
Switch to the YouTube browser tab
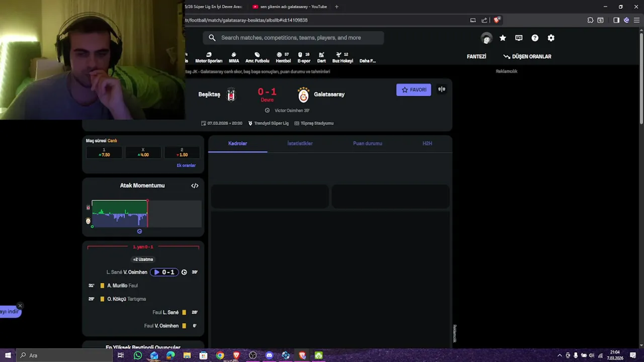point(289,7)
